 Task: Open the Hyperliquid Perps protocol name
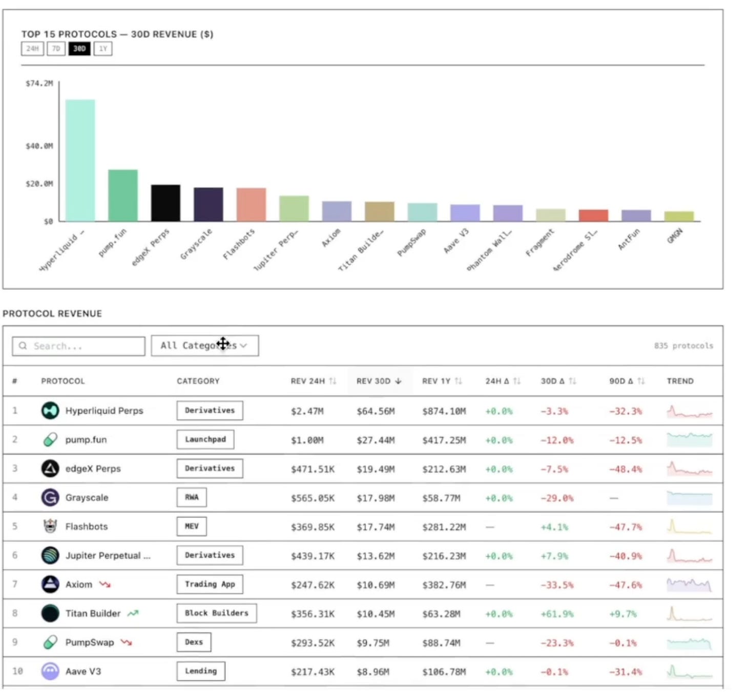(105, 411)
